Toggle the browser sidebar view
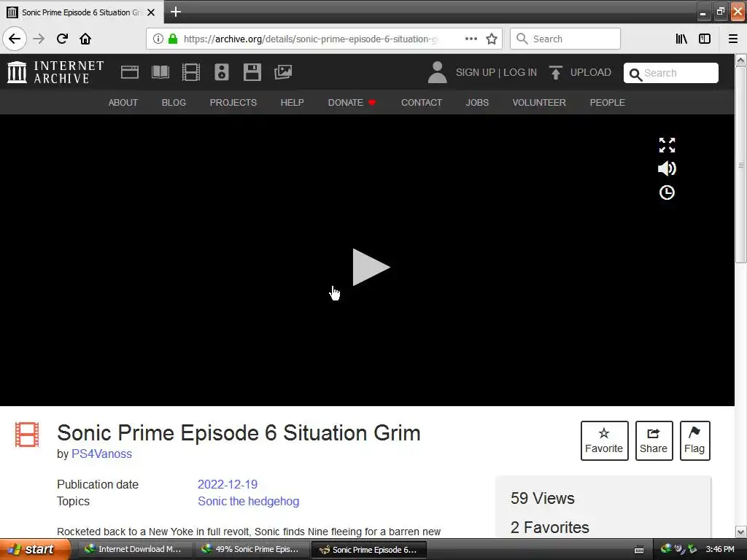The height and width of the screenshot is (560, 747). pyautogui.click(x=705, y=39)
